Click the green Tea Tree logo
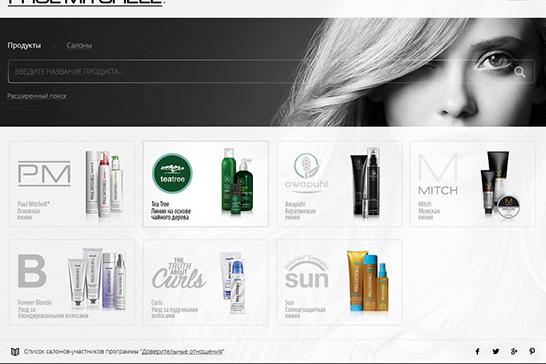 pos(172,173)
